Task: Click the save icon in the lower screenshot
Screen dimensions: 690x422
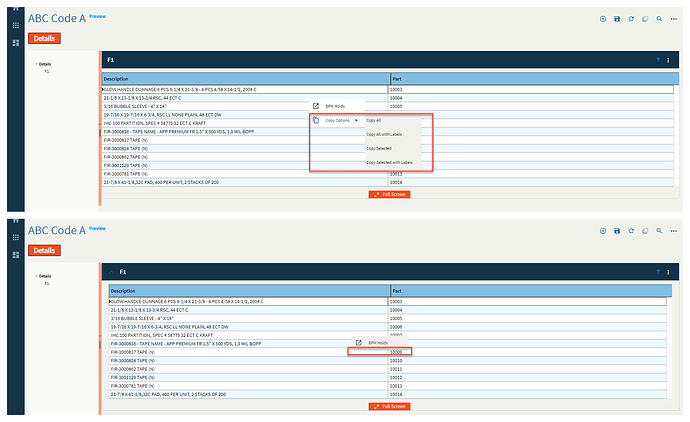Action: click(x=617, y=231)
